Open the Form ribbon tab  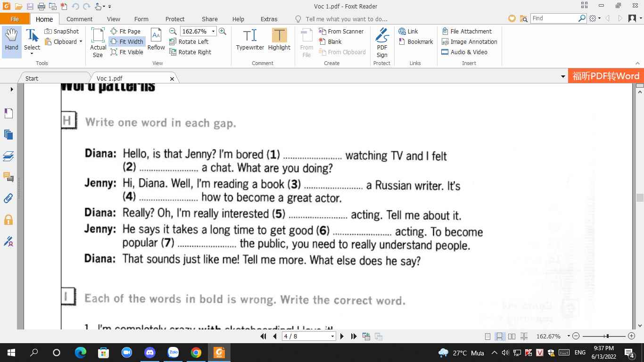[x=141, y=19]
